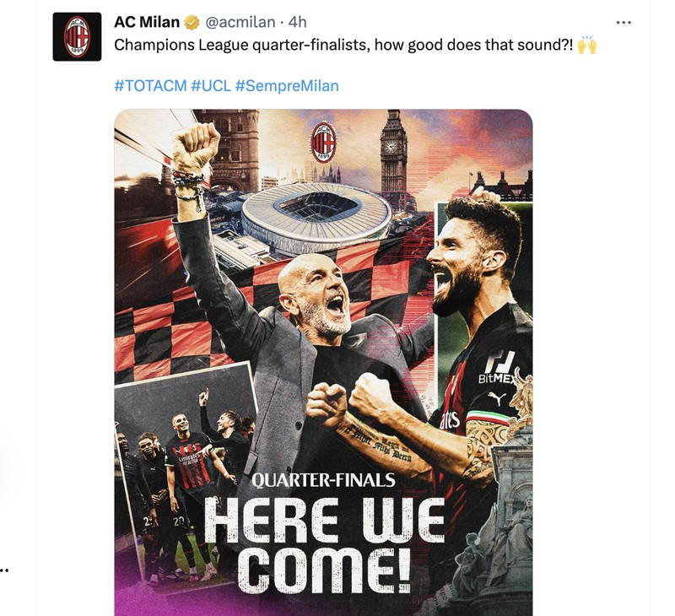This screenshot has width=675, height=616.
Task: Click the partial ellipsis at left edge
Action: (4, 570)
